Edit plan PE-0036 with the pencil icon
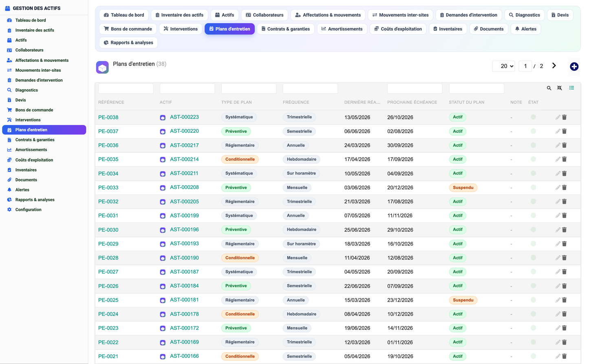Image resolution: width=589 pixels, height=364 pixels. coord(558,145)
